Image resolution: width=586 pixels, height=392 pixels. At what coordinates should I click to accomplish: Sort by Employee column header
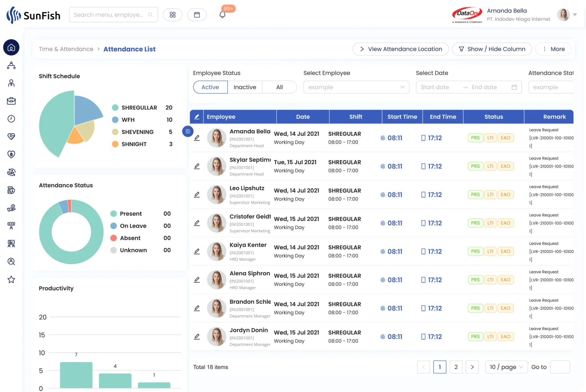[240, 117]
